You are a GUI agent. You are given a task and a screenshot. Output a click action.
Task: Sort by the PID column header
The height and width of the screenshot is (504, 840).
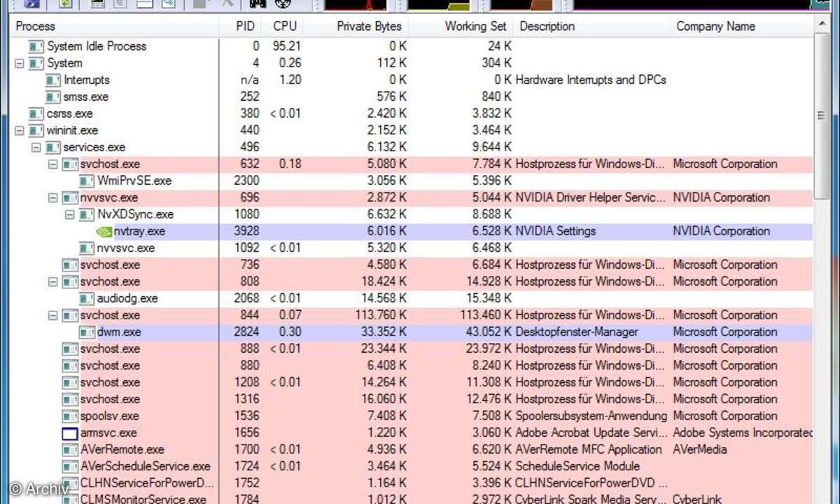point(240,27)
